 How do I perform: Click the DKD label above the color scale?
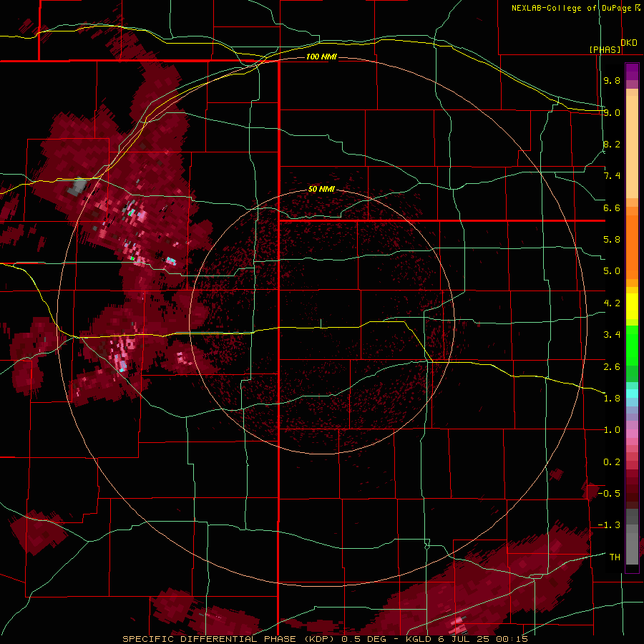[x=629, y=43]
